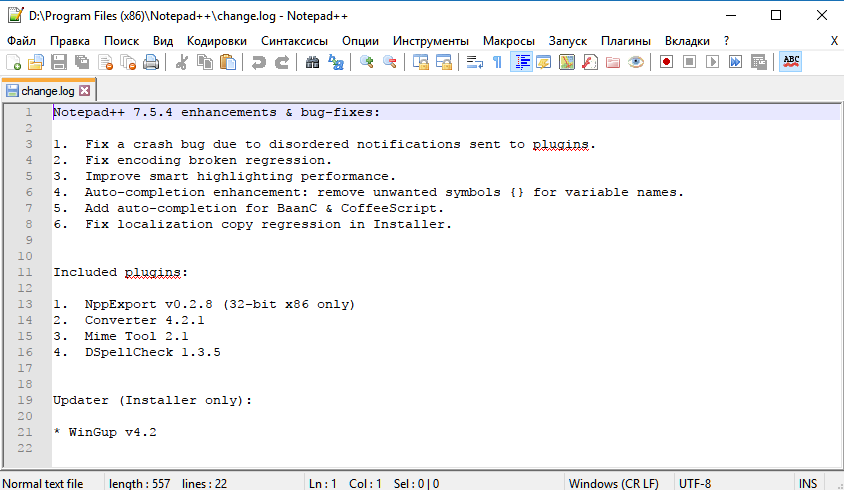Click the Open file folder icon
Viewport: 844px width, 490px height.
click(x=36, y=62)
